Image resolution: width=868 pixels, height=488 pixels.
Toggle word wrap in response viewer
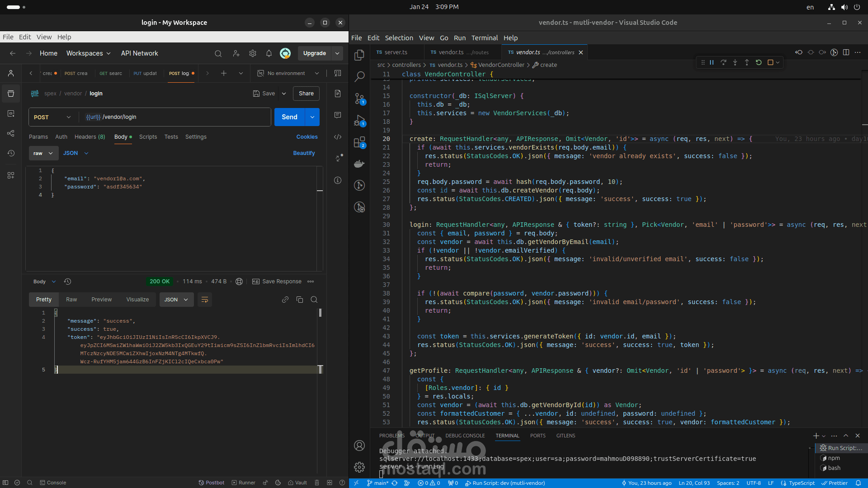(x=204, y=300)
